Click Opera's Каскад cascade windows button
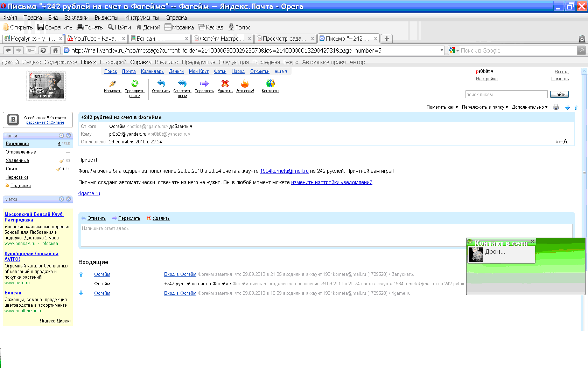 point(211,27)
